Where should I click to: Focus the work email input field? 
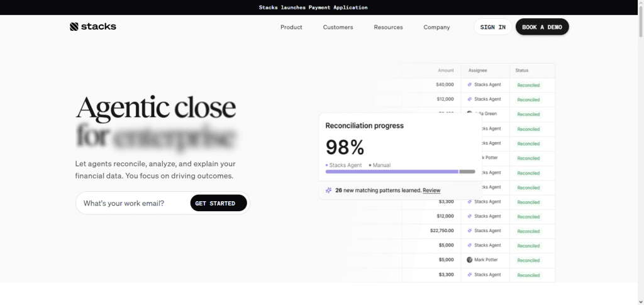tap(133, 203)
